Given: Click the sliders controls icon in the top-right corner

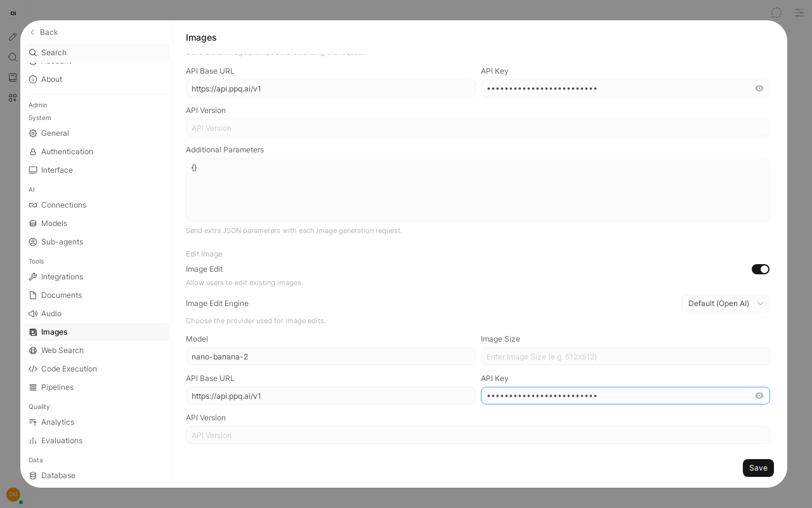Looking at the screenshot, I should (799, 13).
